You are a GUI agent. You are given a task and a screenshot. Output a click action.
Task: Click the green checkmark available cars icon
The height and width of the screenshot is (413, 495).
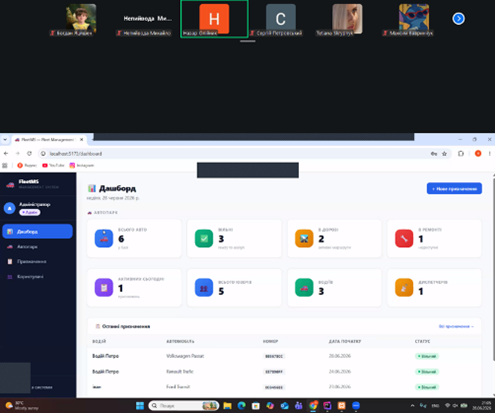coord(204,239)
